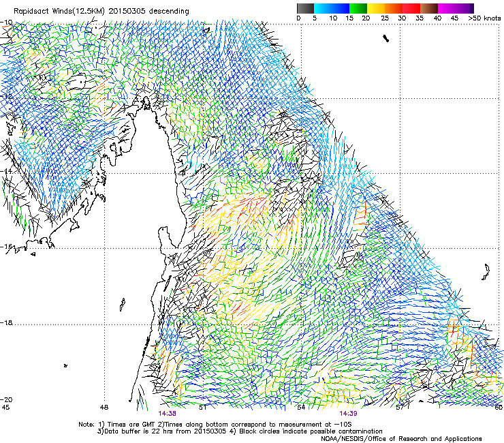Viewport: 504px width, 443px height.
Task: Click the legend label 10
Action: point(333,18)
